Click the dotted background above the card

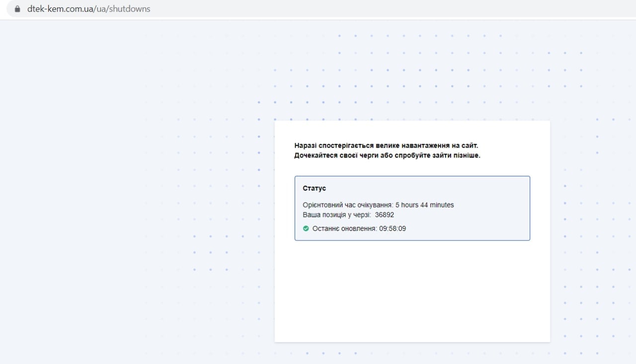412,74
